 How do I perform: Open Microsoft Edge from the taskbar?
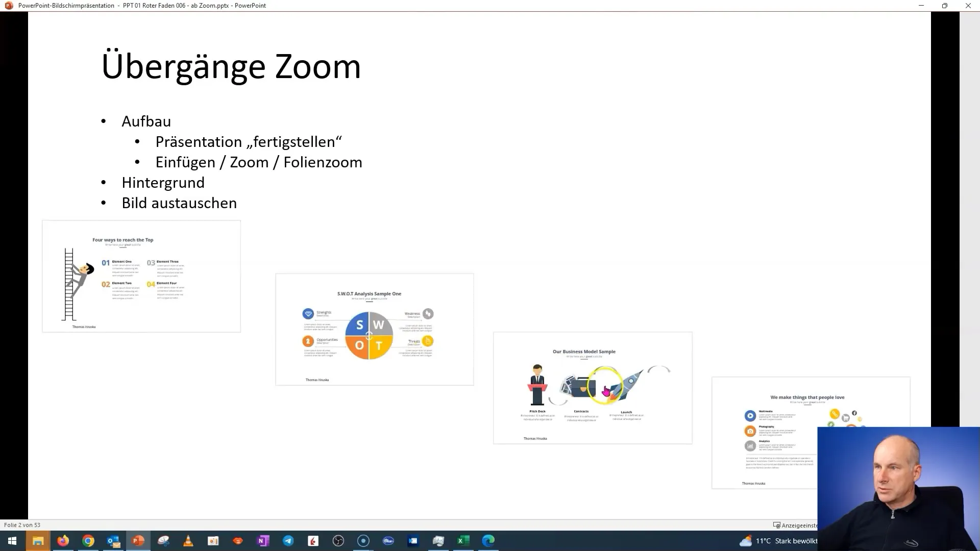pyautogui.click(x=488, y=541)
